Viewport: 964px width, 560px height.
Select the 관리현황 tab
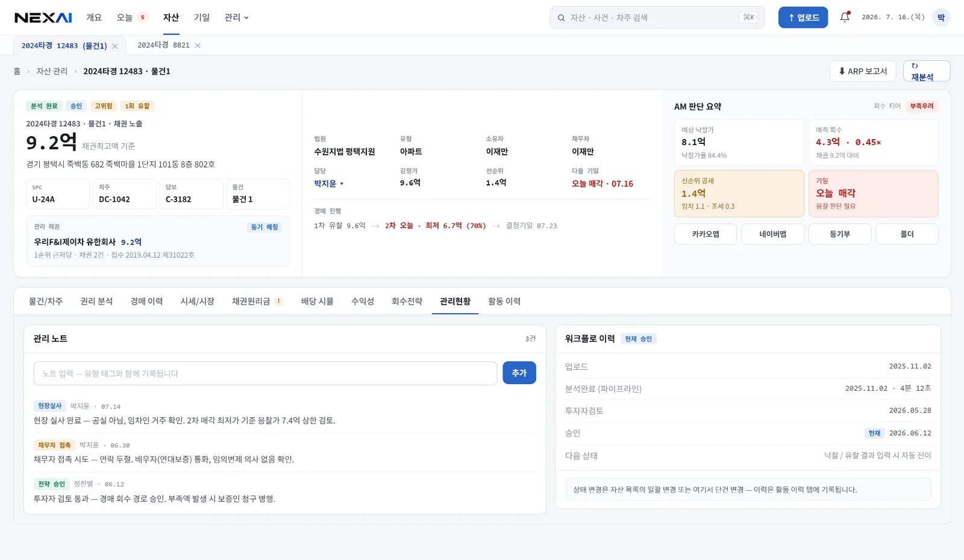click(455, 301)
